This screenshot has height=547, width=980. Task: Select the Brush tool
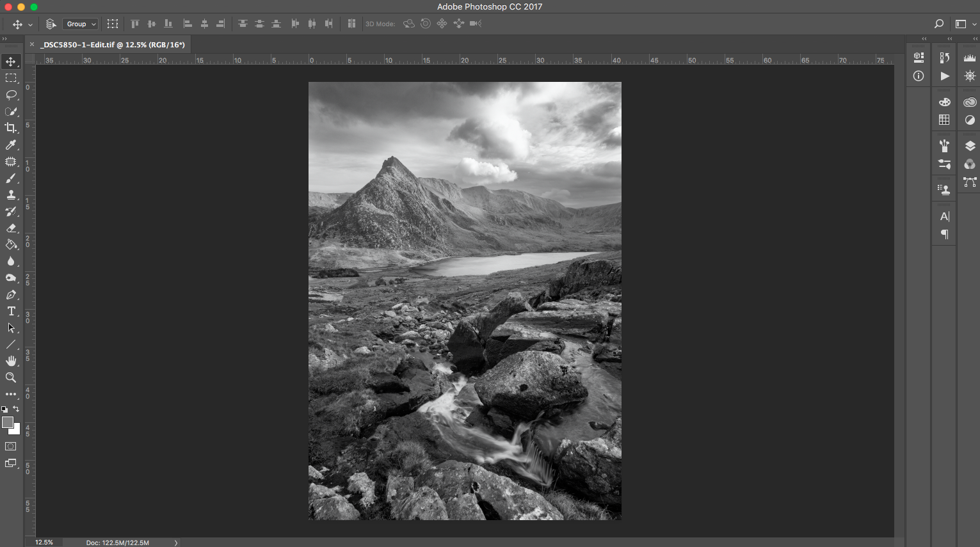pyautogui.click(x=11, y=178)
